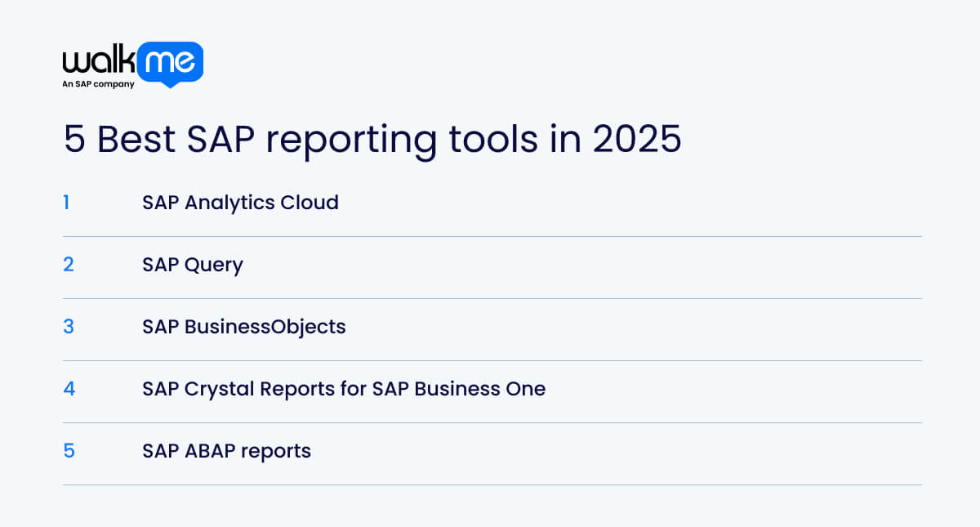This screenshot has height=527, width=980.
Task: Click the SAP Crystal Reports for Business One link
Action: point(344,389)
